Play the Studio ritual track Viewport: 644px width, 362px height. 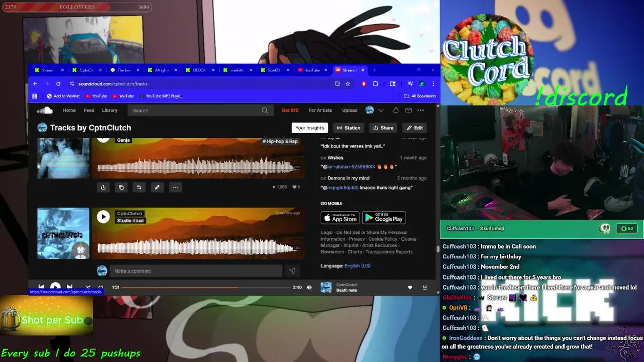pyautogui.click(x=103, y=217)
